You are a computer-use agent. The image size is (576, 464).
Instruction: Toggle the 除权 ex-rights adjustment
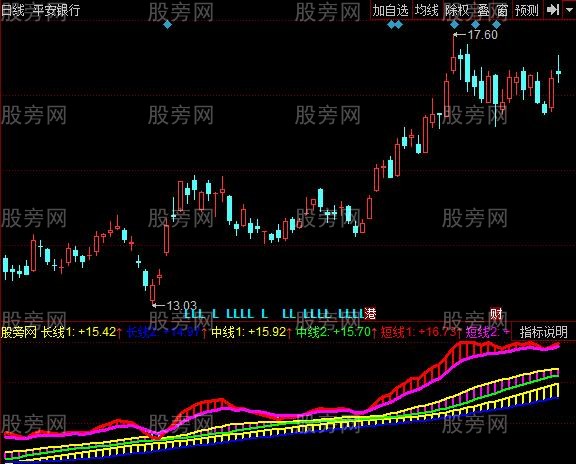point(457,10)
